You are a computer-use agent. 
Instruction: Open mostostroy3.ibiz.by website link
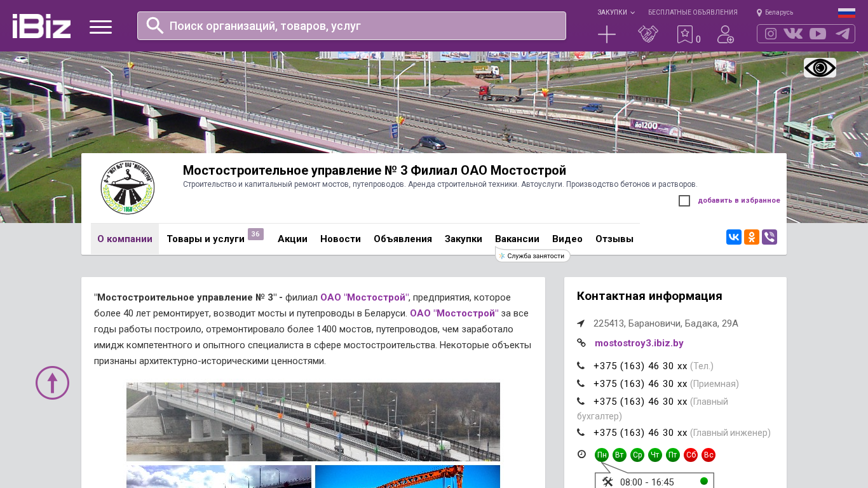click(x=639, y=343)
